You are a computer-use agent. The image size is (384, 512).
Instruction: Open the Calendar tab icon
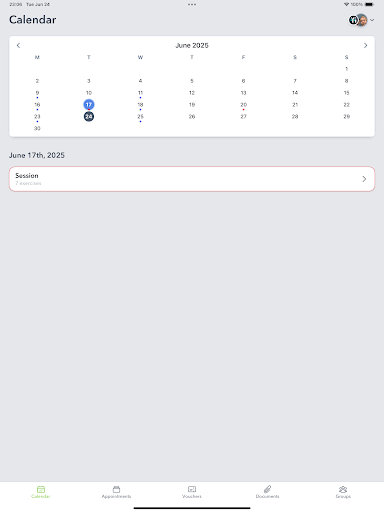pyautogui.click(x=41, y=489)
